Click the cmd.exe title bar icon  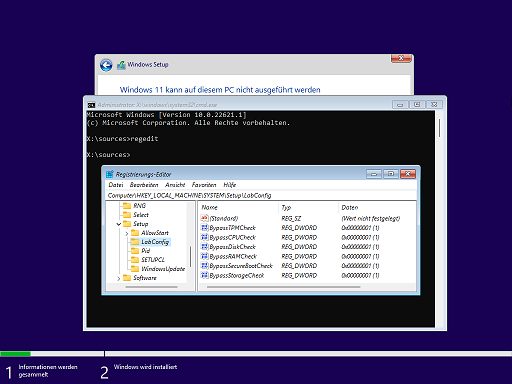(x=91, y=105)
